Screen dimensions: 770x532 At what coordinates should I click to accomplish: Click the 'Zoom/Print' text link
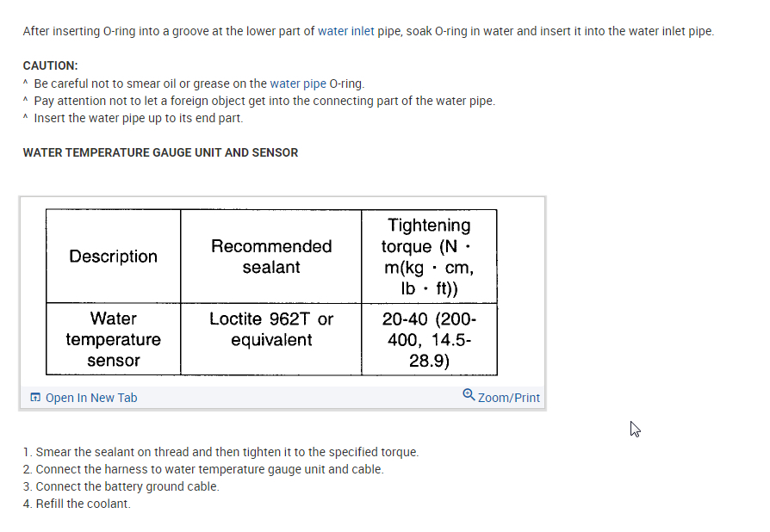point(508,398)
